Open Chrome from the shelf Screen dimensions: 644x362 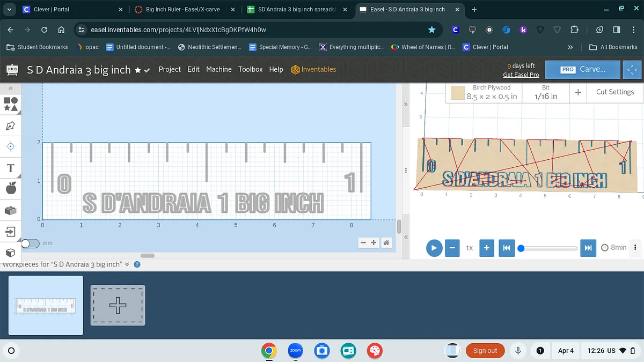tap(269, 351)
